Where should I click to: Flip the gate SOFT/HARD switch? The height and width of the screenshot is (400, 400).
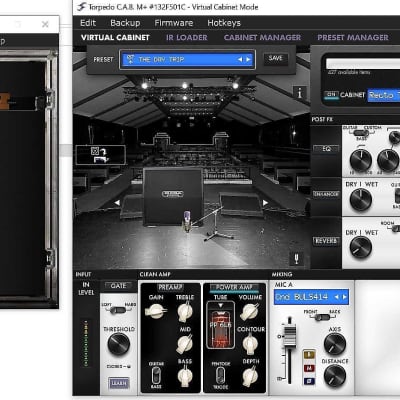[x=118, y=310]
